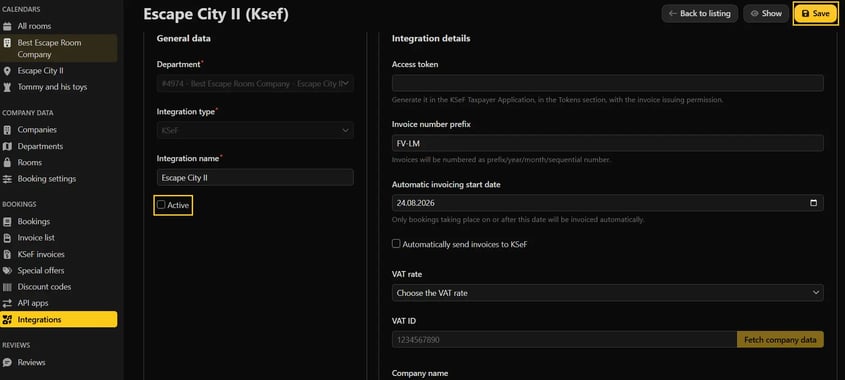Image resolution: width=845 pixels, height=380 pixels.
Task: Click the Integrations puzzle icon
Action: tap(7, 320)
